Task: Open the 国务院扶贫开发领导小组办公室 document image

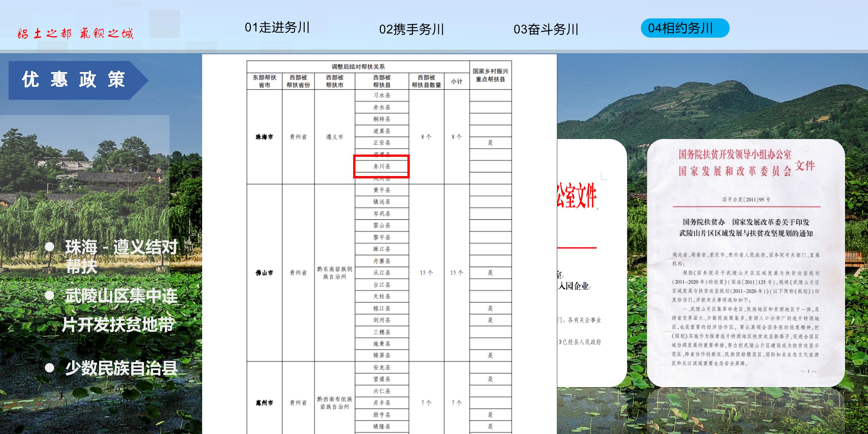Action: click(x=745, y=263)
